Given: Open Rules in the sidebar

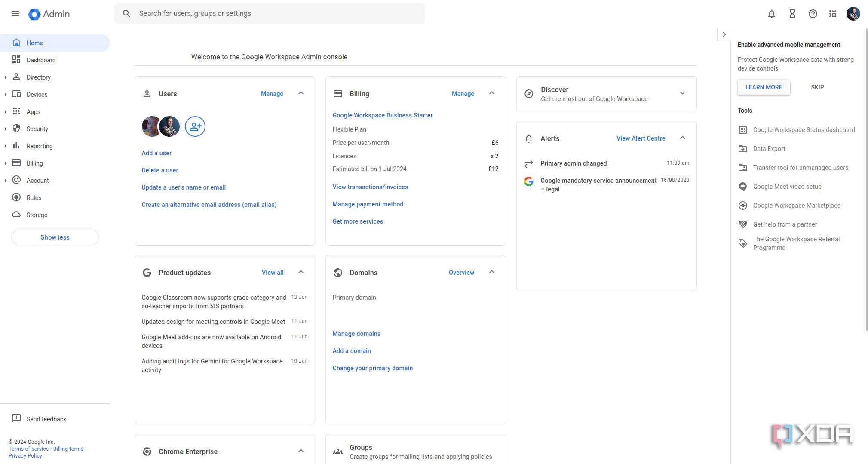Looking at the screenshot, I should 55,198.
